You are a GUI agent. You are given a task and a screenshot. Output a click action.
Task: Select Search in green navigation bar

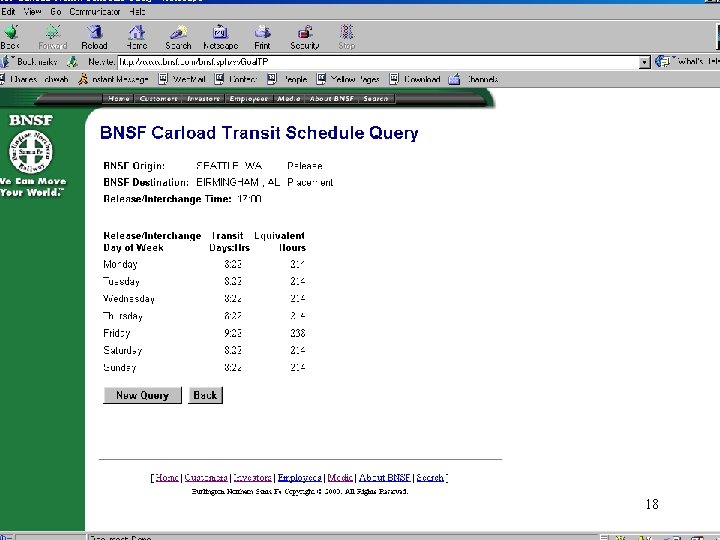coord(376,98)
